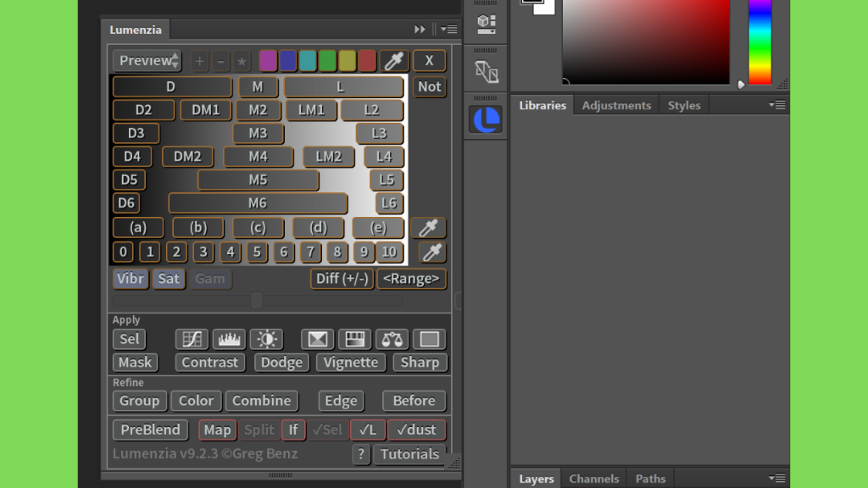Select the purple color swatch
The width and height of the screenshot is (868, 488).
coord(268,61)
